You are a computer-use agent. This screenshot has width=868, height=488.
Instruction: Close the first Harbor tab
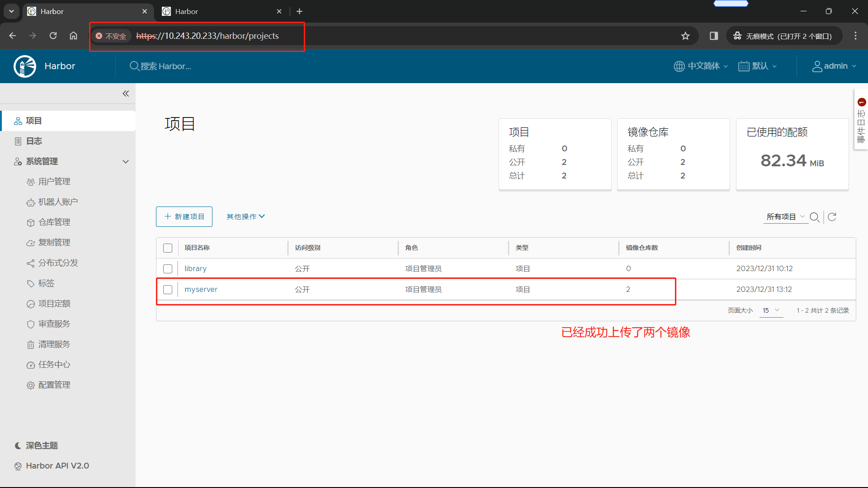(145, 11)
